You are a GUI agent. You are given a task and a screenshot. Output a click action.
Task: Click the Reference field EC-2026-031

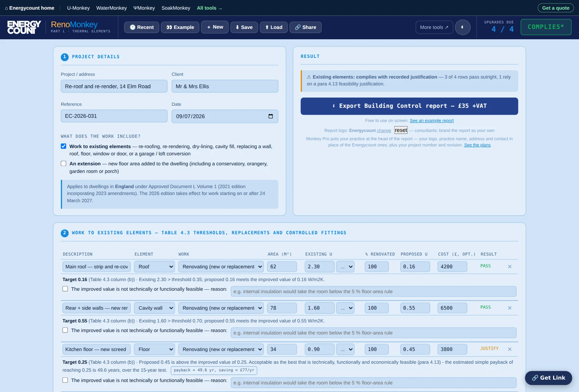(114, 116)
